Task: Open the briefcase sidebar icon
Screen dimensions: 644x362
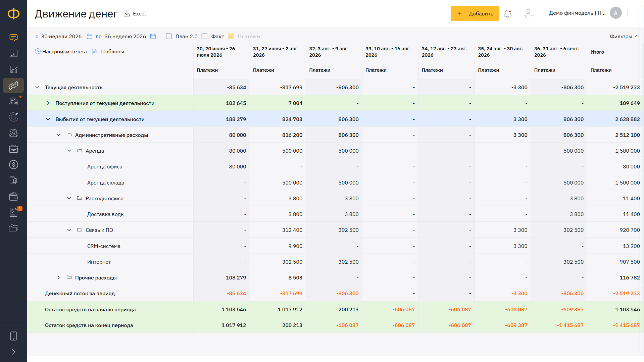Action: pyautogui.click(x=13, y=149)
